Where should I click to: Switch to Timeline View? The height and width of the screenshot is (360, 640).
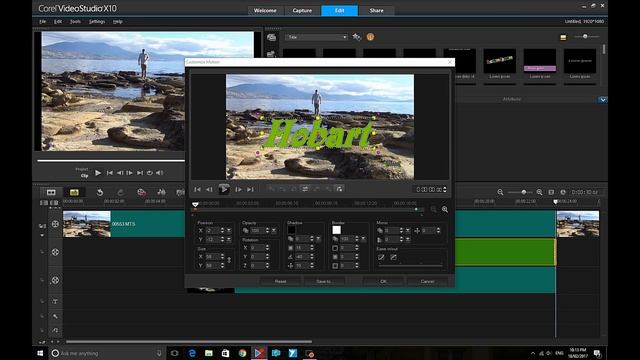tap(74, 192)
